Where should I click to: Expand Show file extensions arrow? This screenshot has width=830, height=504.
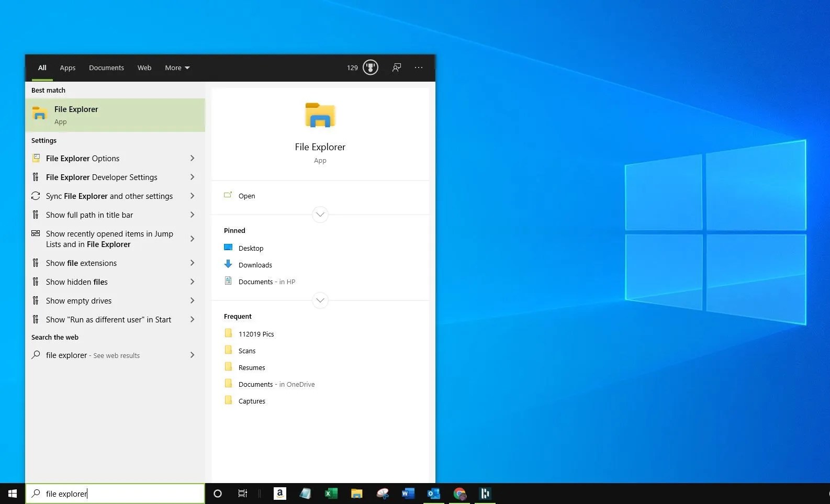click(x=192, y=263)
